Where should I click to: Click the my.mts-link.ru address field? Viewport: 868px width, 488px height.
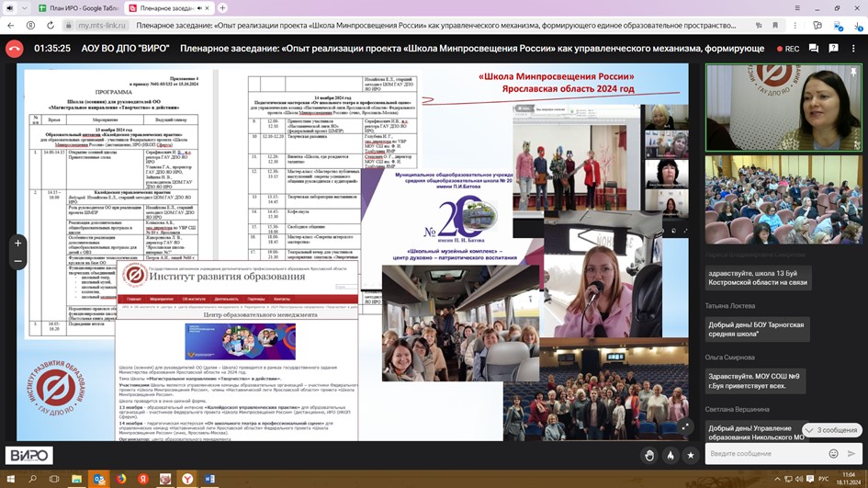pyautogui.click(x=102, y=26)
